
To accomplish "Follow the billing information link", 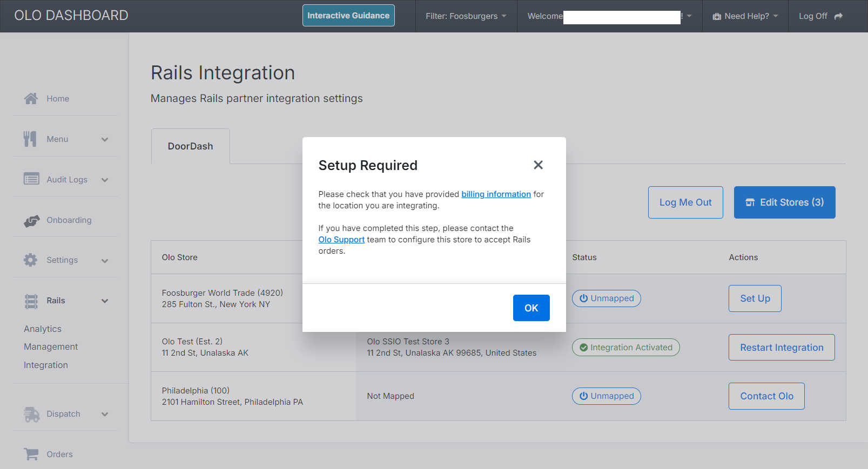I will 496,194.
